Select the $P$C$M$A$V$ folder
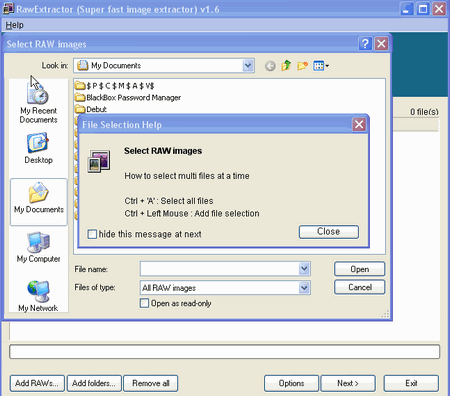This screenshot has width=450, height=396. 114,86
